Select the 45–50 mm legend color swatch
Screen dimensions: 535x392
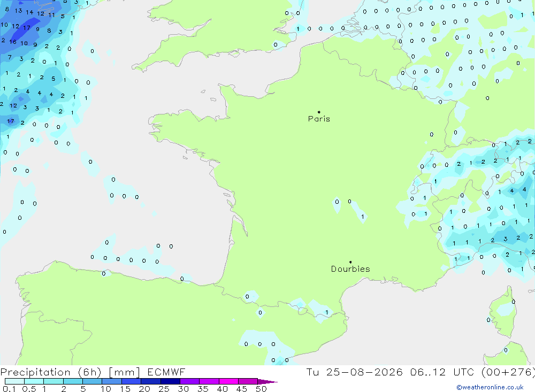tap(248, 381)
